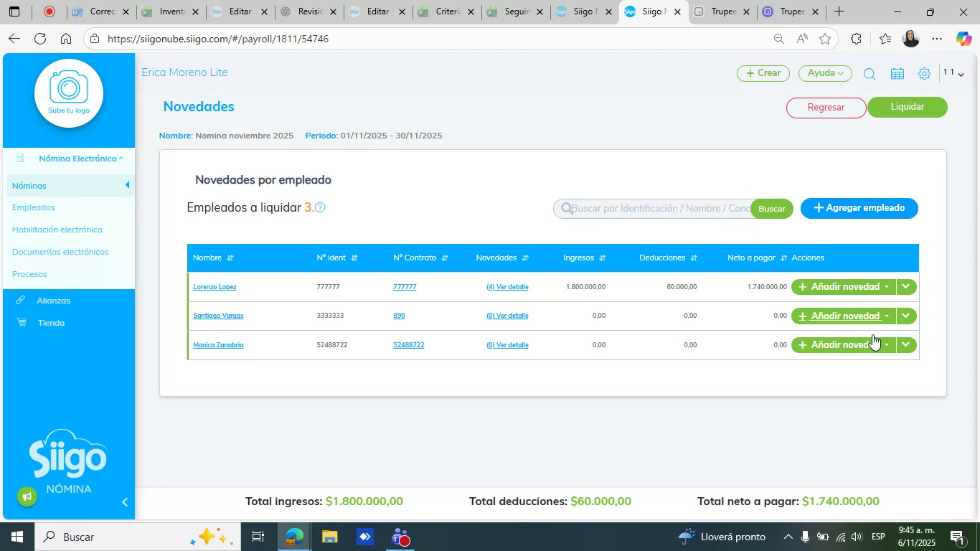Open the search magnifier icon in header
The width and height of the screenshot is (980, 551).
[x=869, y=74]
